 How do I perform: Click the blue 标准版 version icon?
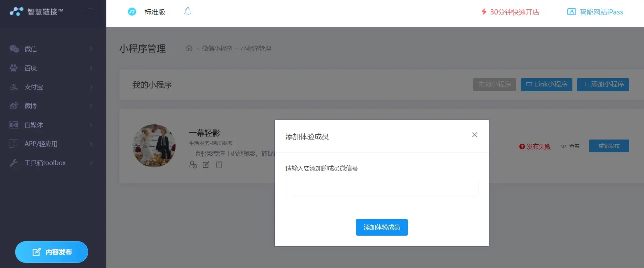tap(132, 12)
